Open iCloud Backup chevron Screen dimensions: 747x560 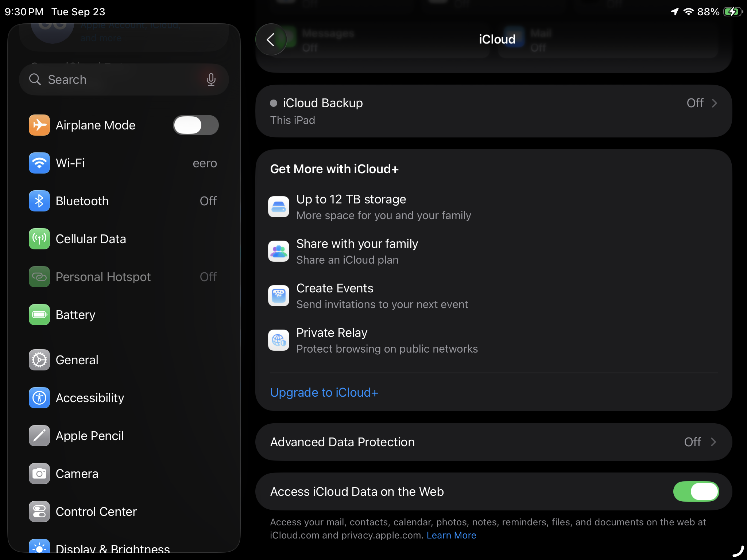coord(714,103)
